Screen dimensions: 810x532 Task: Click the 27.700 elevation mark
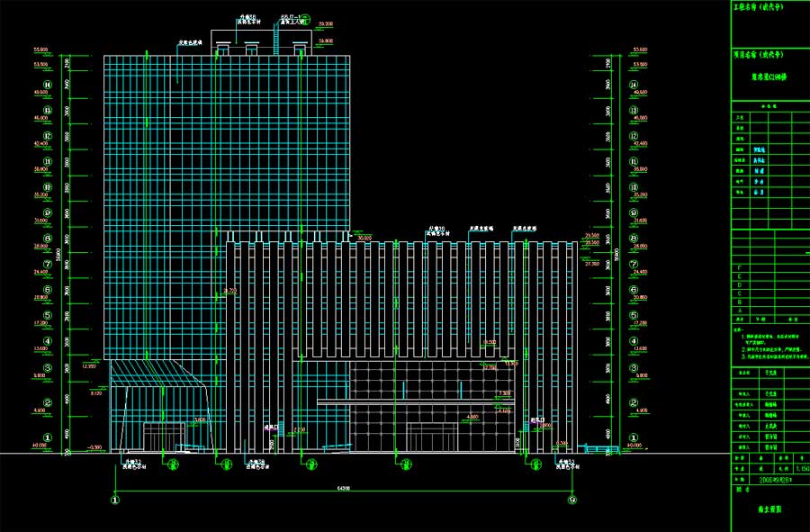(592, 264)
